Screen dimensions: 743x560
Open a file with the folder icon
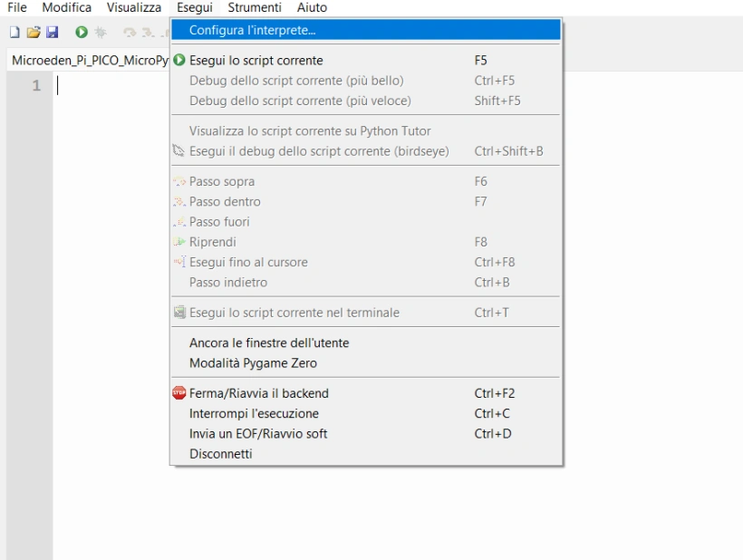[x=34, y=33]
